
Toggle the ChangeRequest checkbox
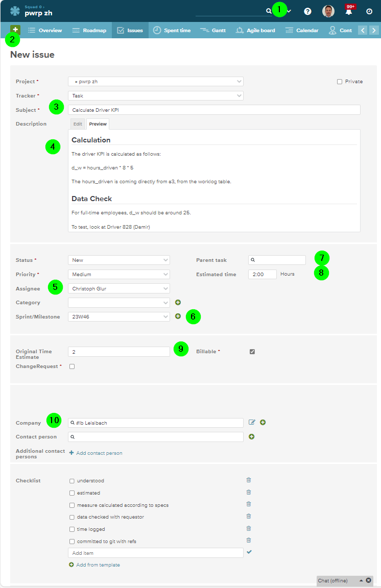tap(72, 366)
